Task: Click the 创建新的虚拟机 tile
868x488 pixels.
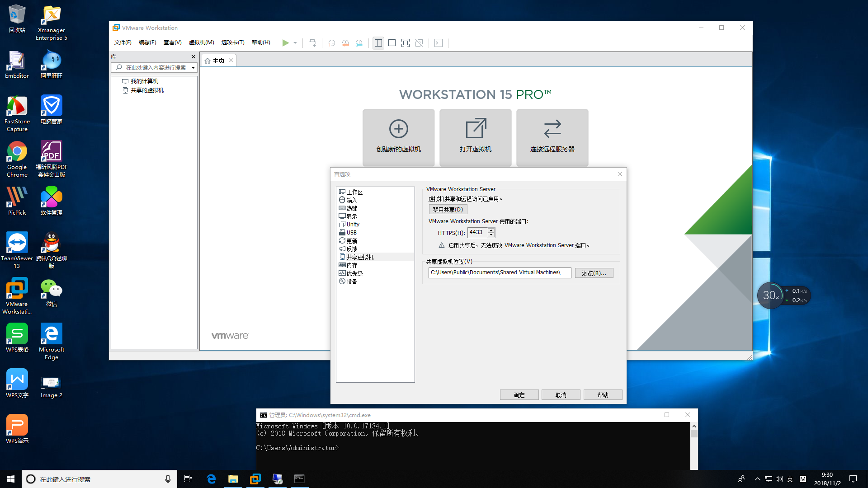Action: (398, 137)
